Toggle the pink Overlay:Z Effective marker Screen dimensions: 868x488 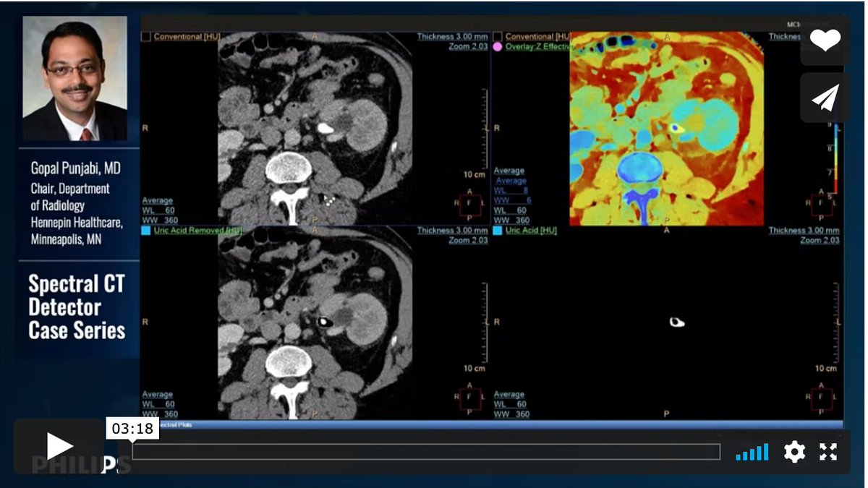click(x=498, y=46)
